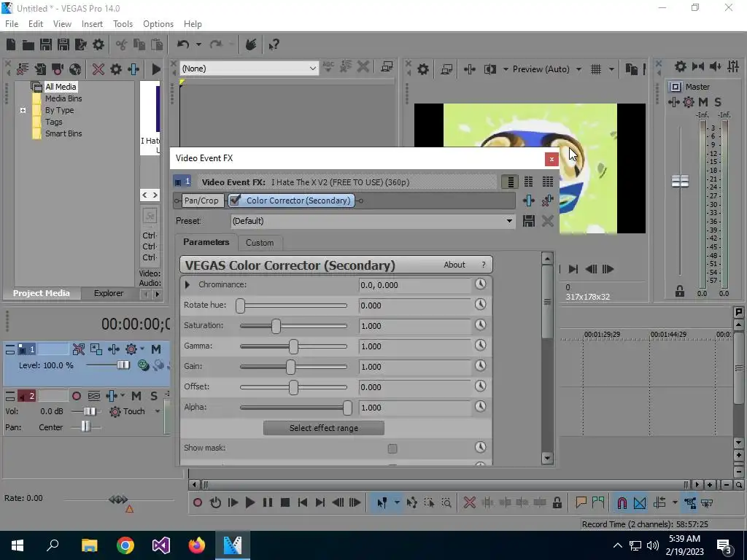Image resolution: width=747 pixels, height=560 pixels.
Task: Click Remove Selected Plug-In icon
Action: 547,201
